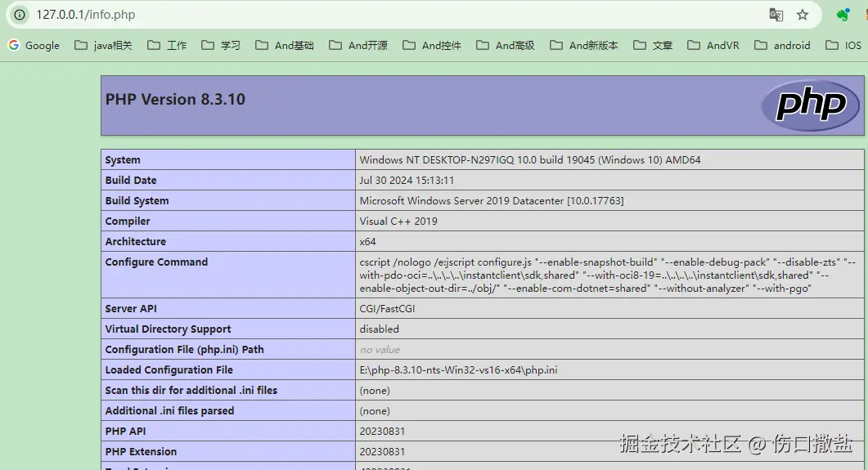The height and width of the screenshot is (470, 868).
Task: Open the And新版本 bookmark folder
Action: coord(583,45)
